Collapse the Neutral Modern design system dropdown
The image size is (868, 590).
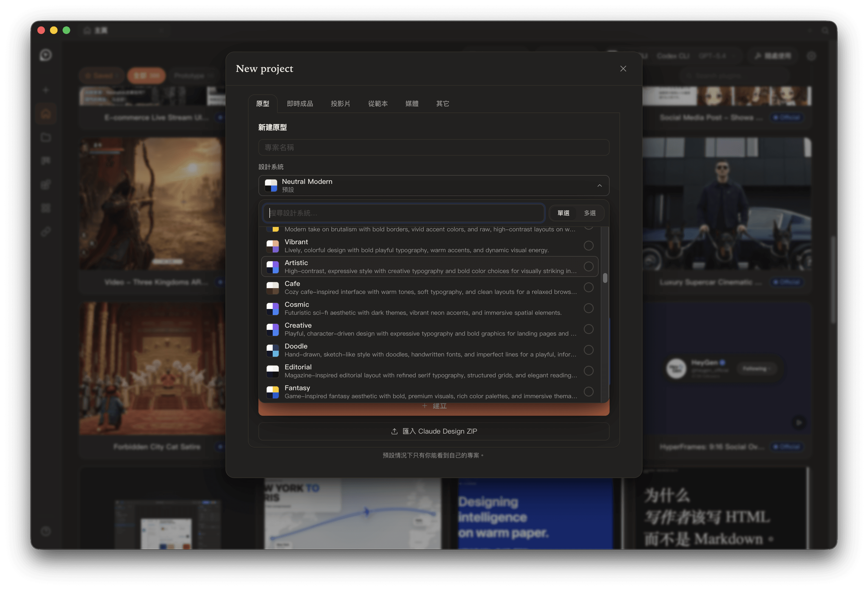point(434,185)
